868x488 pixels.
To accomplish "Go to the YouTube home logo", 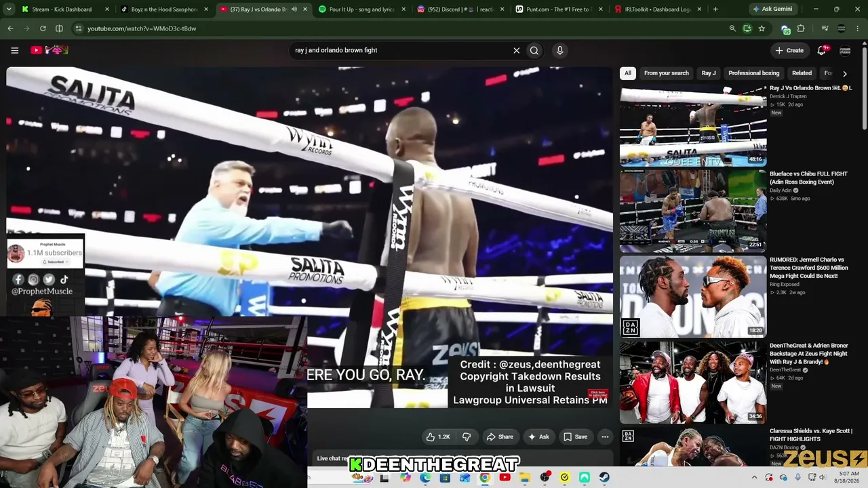I will (x=50, y=50).
